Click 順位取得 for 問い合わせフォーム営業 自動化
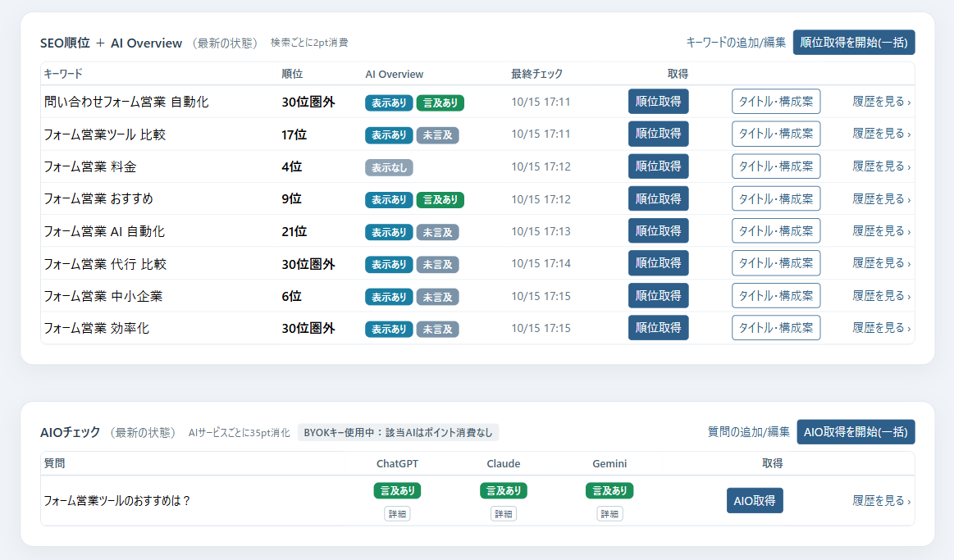Image resolution: width=954 pixels, height=560 pixels. point(659,102)
